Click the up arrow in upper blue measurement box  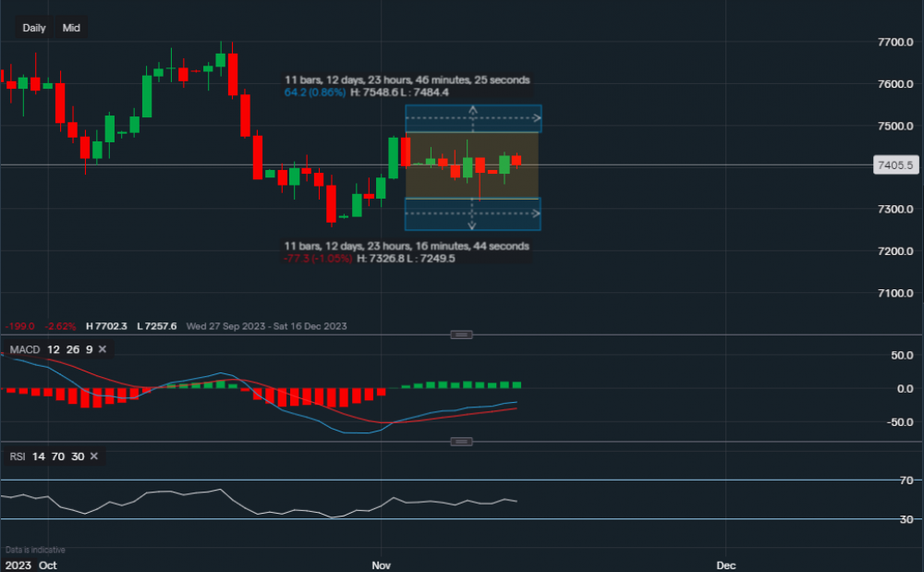[472, 110]
